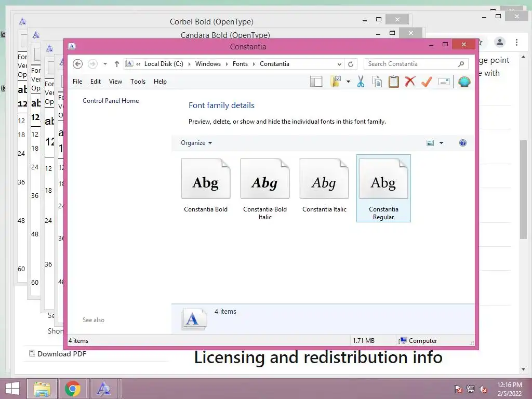
Task: Open Control Panel Home link
Action: (111, 101)
